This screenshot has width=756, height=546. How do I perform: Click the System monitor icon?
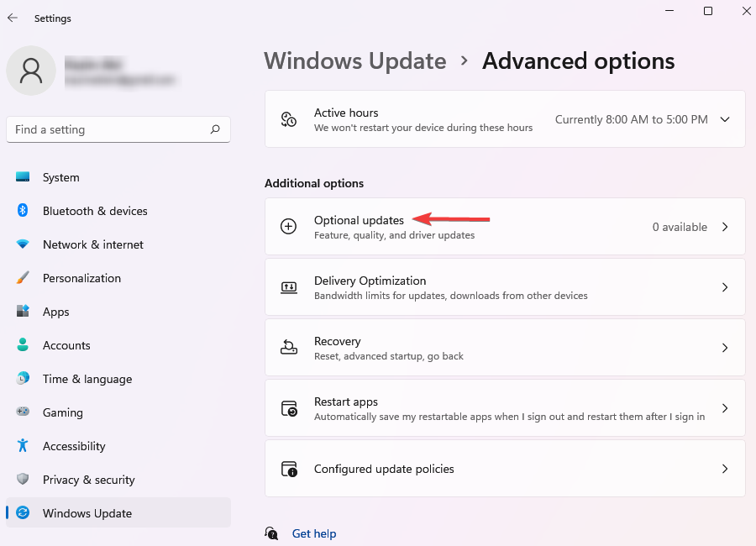point(23,177)
